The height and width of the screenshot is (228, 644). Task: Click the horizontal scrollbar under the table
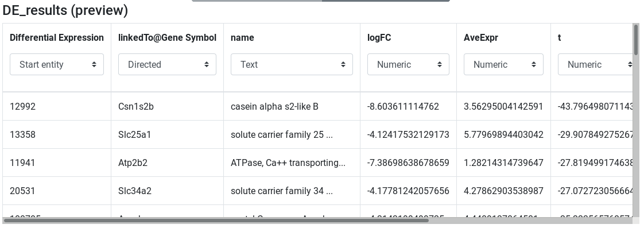pyautogui.click(x=216, y=221)
